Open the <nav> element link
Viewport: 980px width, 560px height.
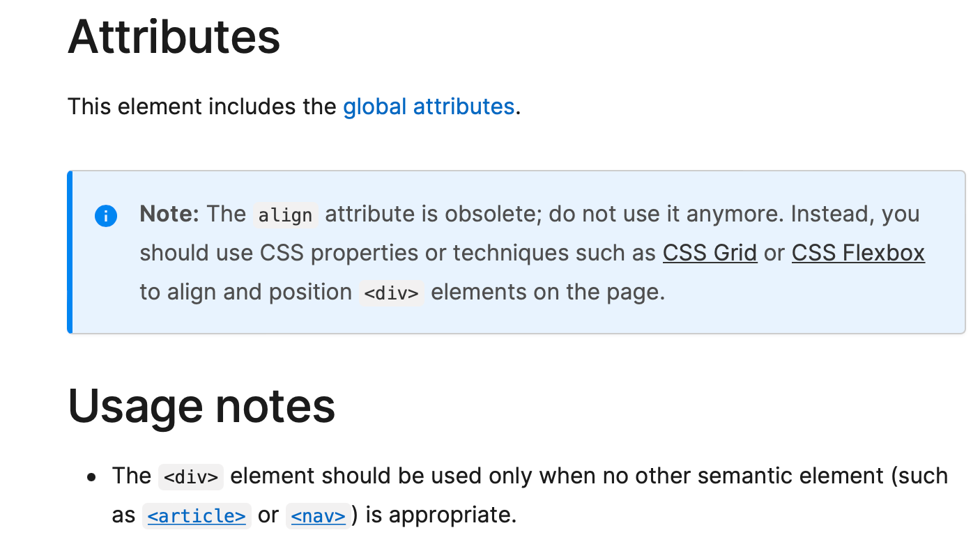(318, 516)
